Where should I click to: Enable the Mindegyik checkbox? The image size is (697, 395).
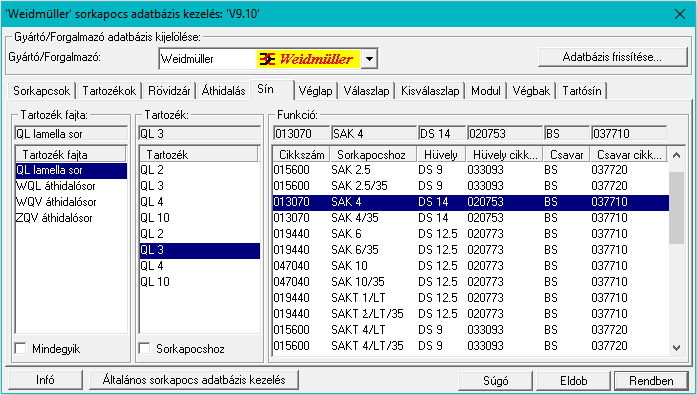click(21, 348)
